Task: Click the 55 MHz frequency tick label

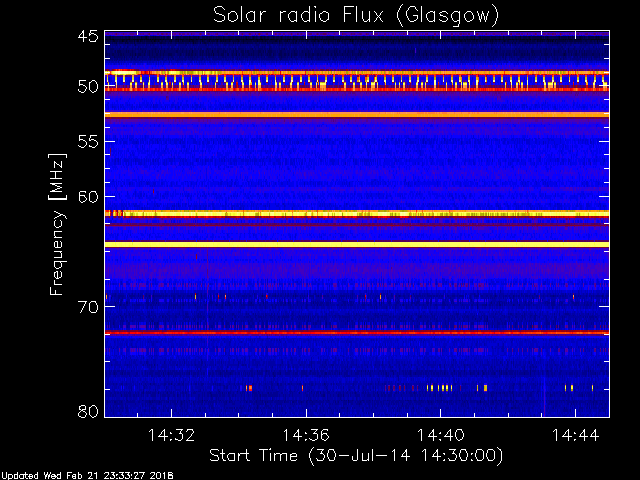Action: tap(87, 142)
